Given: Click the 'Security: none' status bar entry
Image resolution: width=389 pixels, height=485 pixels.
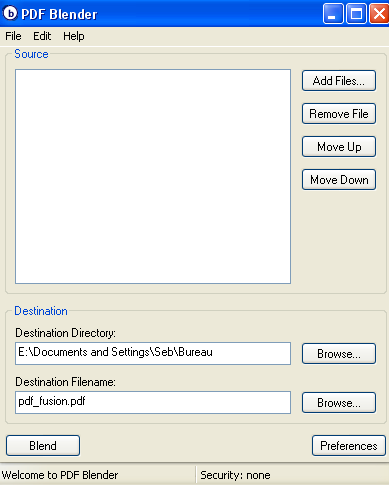Looking at the screenshot, I should [235, 475].
